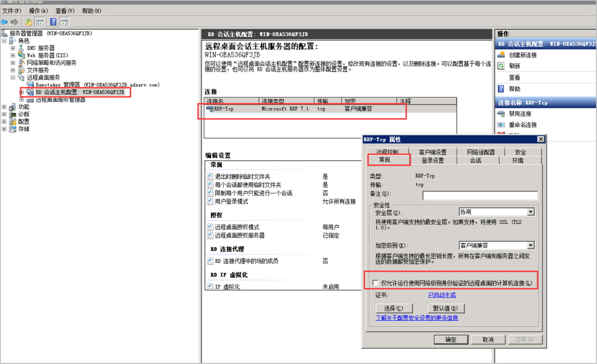597x364 pixels.
Task: Click into the 备注(O) text field
Action: pyautogui.click(x=480, y=195)
